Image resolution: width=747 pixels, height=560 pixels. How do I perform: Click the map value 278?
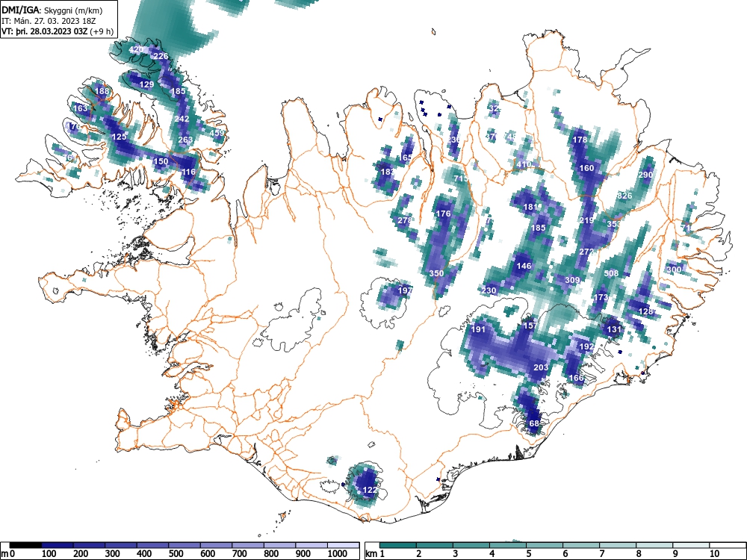[404, 220]
